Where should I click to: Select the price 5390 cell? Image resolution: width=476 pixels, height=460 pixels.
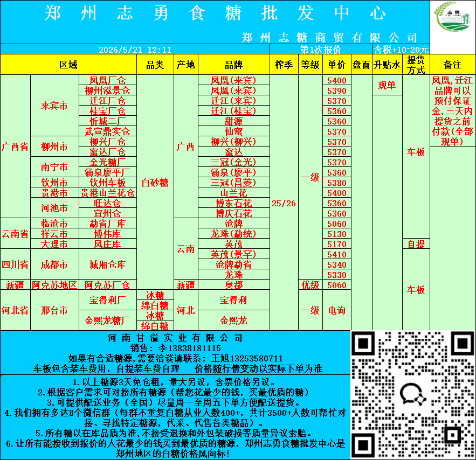[337, 90]
